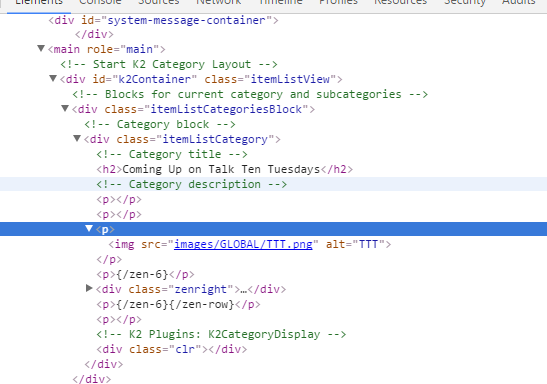Screen dimensions: 547x384
Task: Switch to the Audits tab
Action: 519,3
